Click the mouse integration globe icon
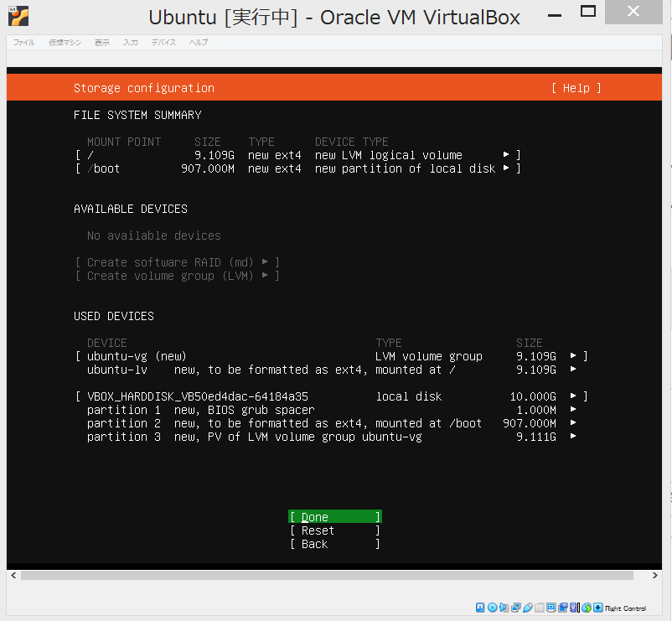672x621 pixels. click(587, 608)
